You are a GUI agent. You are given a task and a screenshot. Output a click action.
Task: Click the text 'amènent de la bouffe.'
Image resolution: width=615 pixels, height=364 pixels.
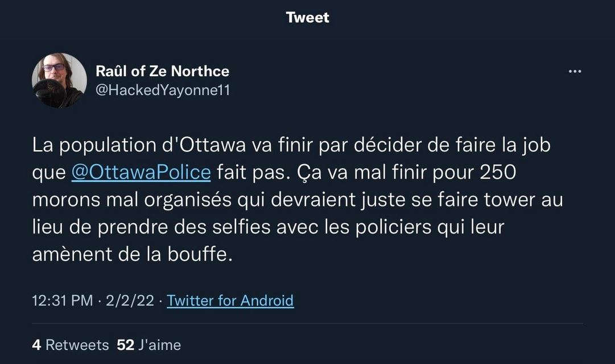pyautogui.click(x=133, y=255)
